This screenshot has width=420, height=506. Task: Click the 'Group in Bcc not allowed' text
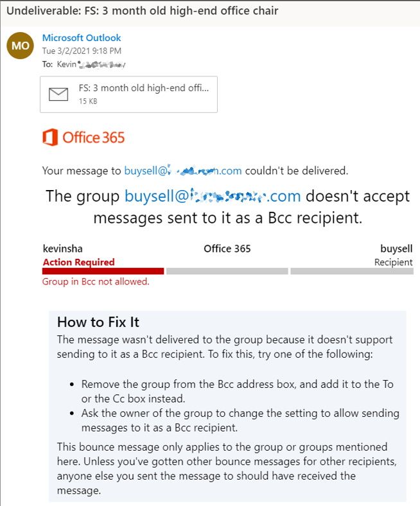pyautogui.click(x=96, y=282)
